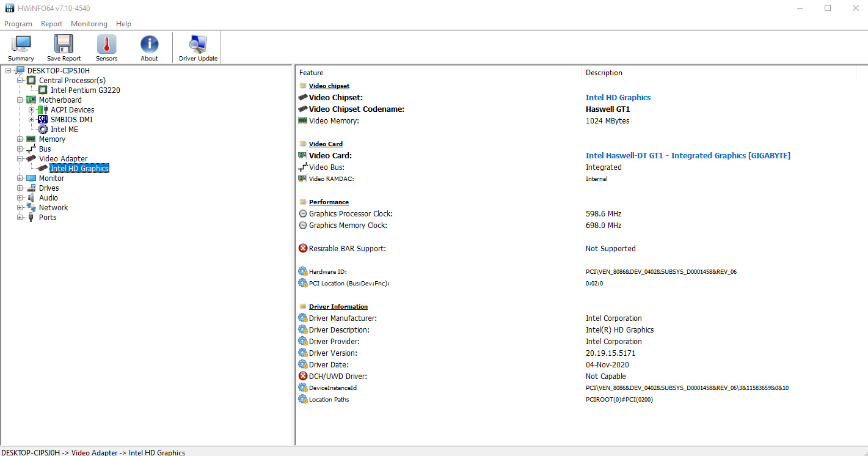Click the Feature column header
The height and width of the screenshot is (456, 868).
(439, 73)
